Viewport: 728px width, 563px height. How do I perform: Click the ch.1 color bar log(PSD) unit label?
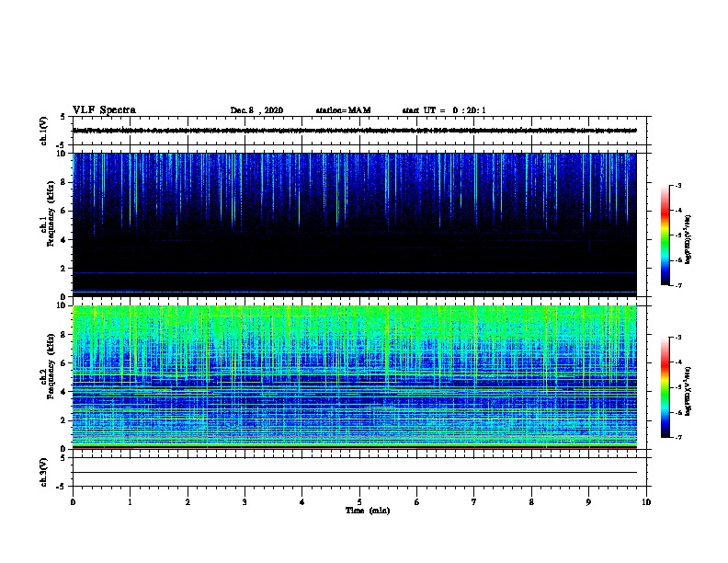point(688,239)
